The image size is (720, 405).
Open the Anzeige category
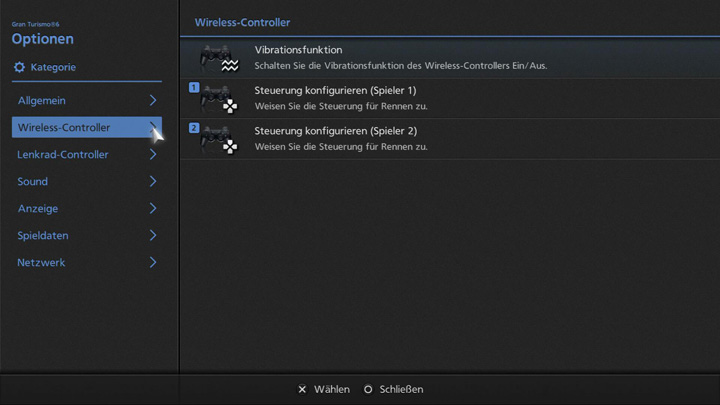38,208
